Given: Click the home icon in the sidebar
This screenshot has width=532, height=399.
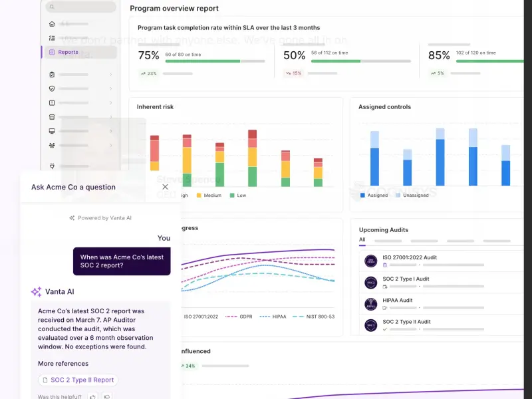Looking at the screenshot, I should (52, 24).
